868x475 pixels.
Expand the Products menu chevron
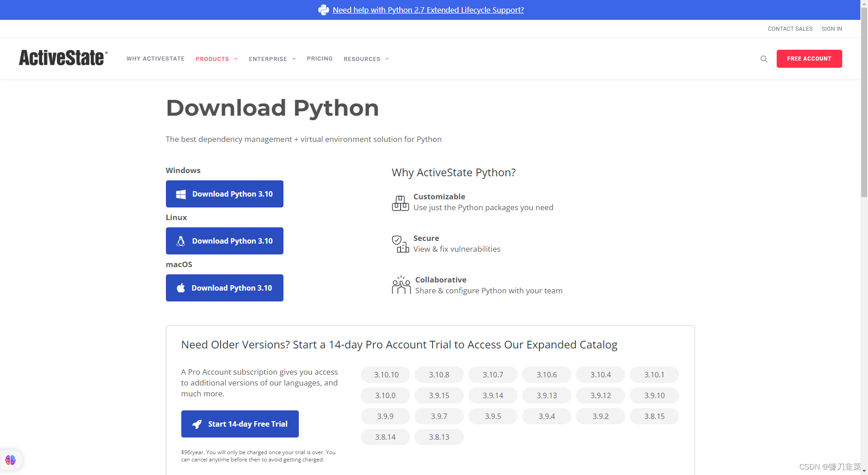point(236,59)
